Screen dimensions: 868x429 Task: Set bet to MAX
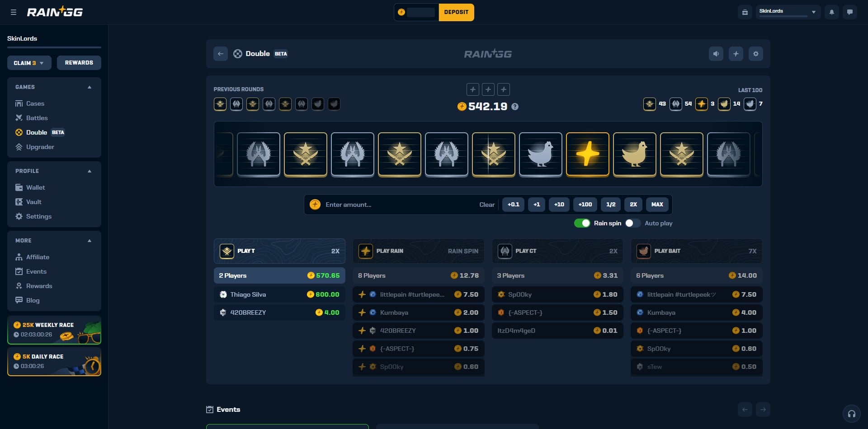tap(657, 205)
